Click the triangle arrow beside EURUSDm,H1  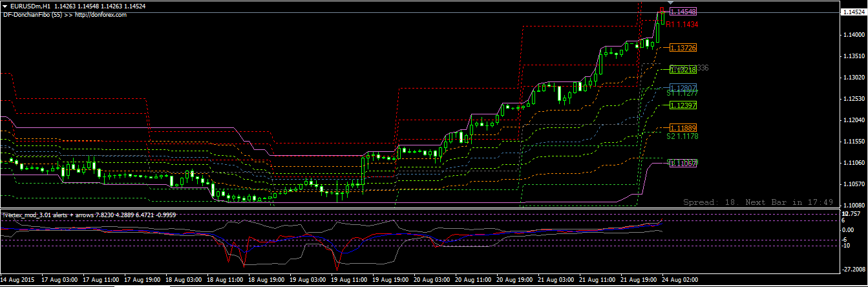click(x=5, y=6)
